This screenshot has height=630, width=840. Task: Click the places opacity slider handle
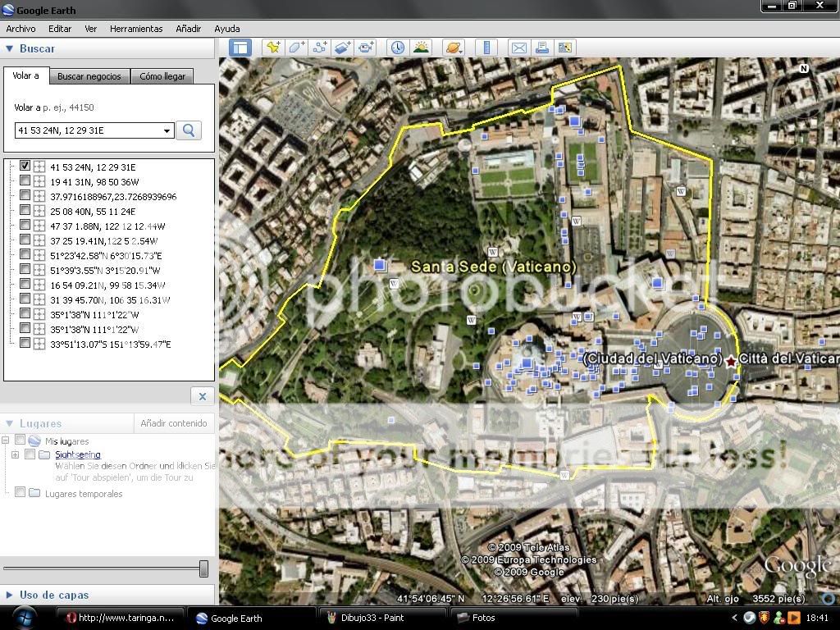pos(203,568)
